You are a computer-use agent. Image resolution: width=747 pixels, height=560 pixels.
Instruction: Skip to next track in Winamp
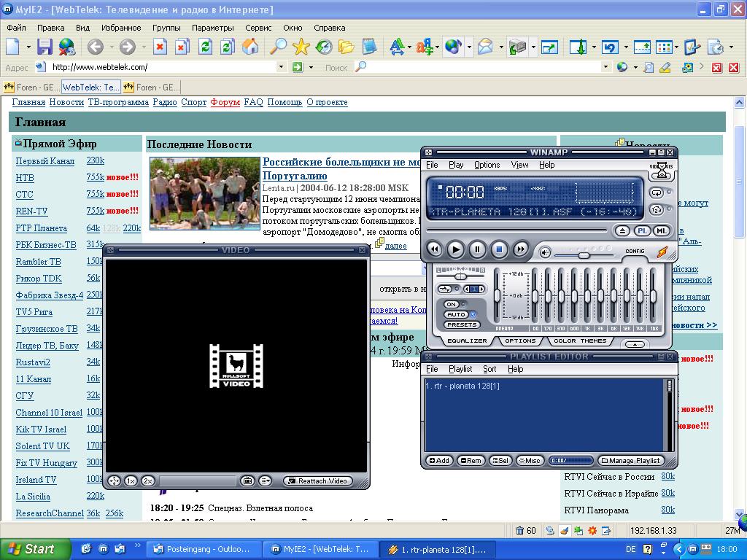pos(521,249)
